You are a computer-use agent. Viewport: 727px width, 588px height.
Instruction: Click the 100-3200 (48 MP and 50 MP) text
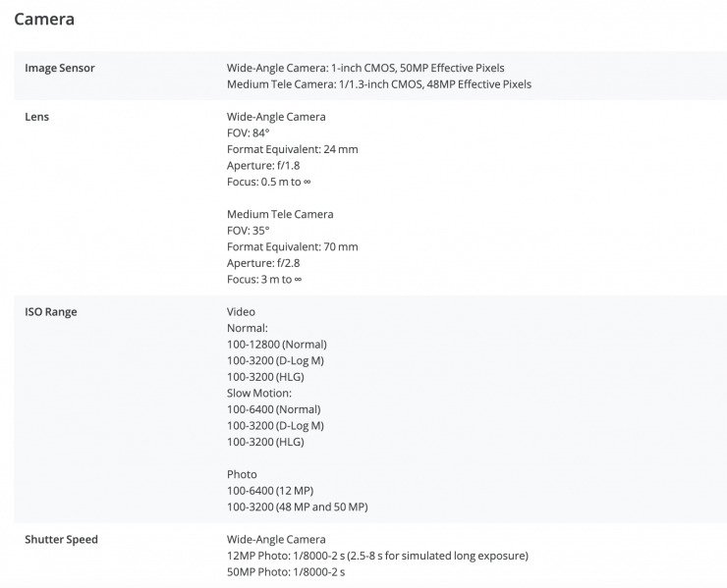coord(297,507)
